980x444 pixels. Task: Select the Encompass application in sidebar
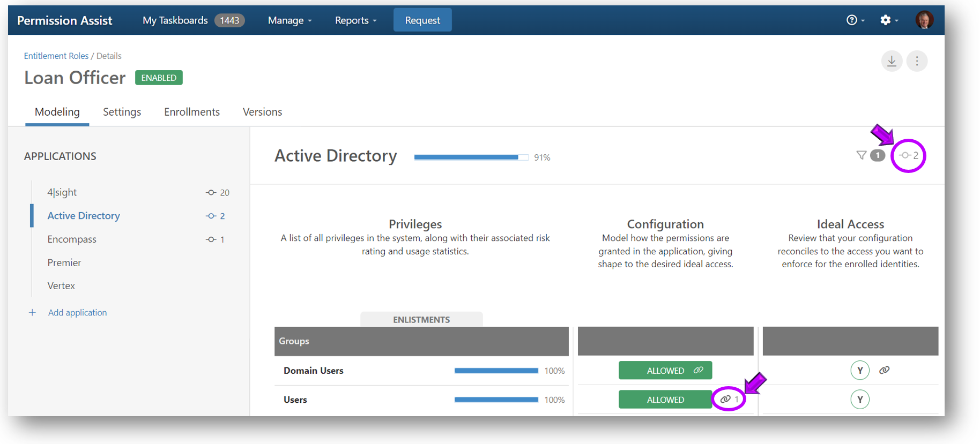[72, 239]
